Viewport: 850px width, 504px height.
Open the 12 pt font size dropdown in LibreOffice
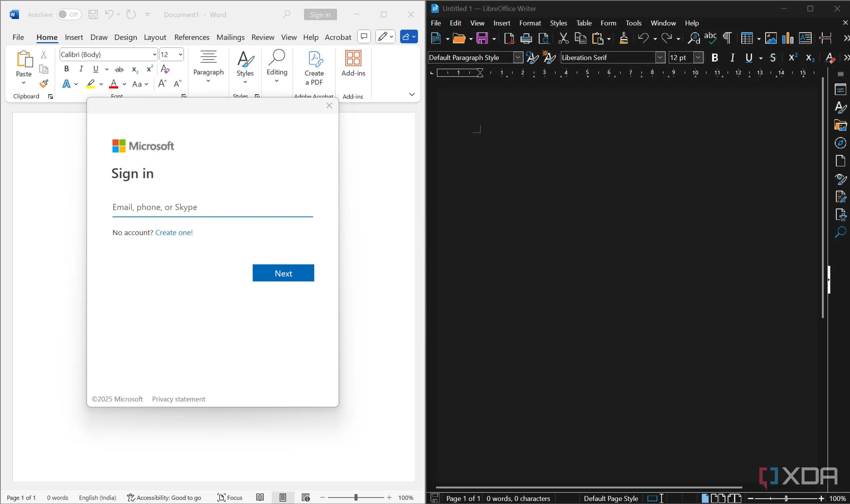(x=698, y=57)
